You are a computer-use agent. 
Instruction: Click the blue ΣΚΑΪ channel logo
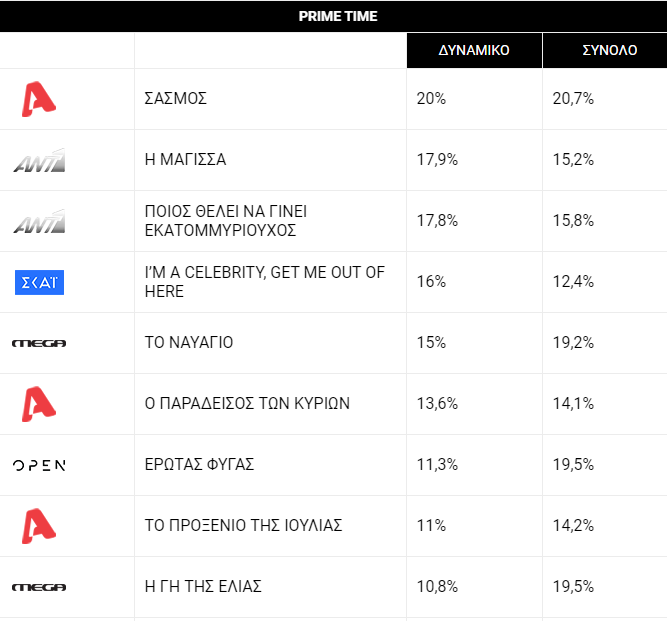(x=39, y=282)
